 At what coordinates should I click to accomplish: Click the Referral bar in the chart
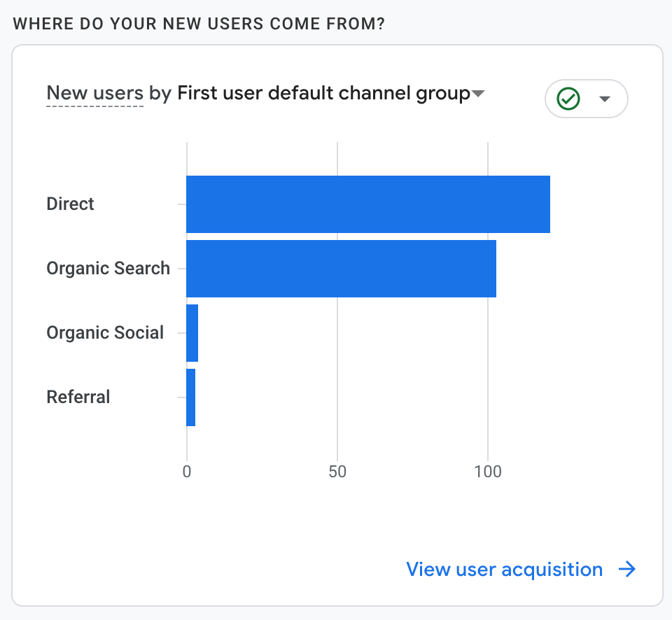[x=191, y=397]
